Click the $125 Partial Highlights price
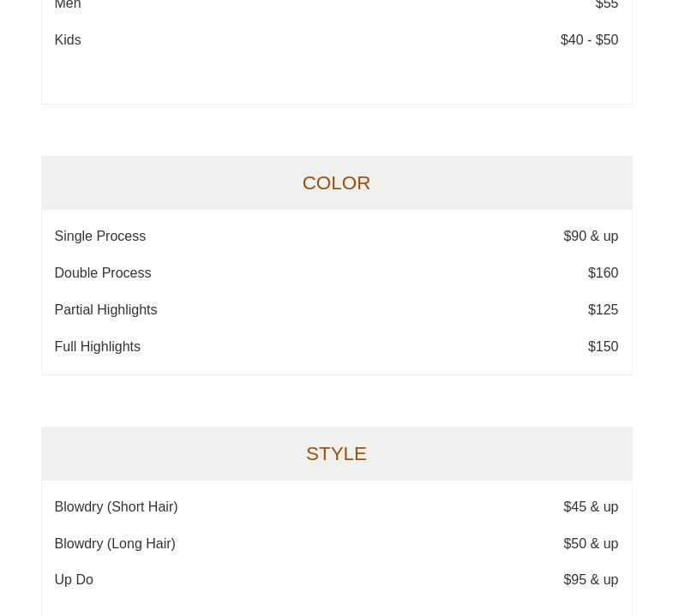The width and height of the screenshot is (673, 616). tap(603, 310)
